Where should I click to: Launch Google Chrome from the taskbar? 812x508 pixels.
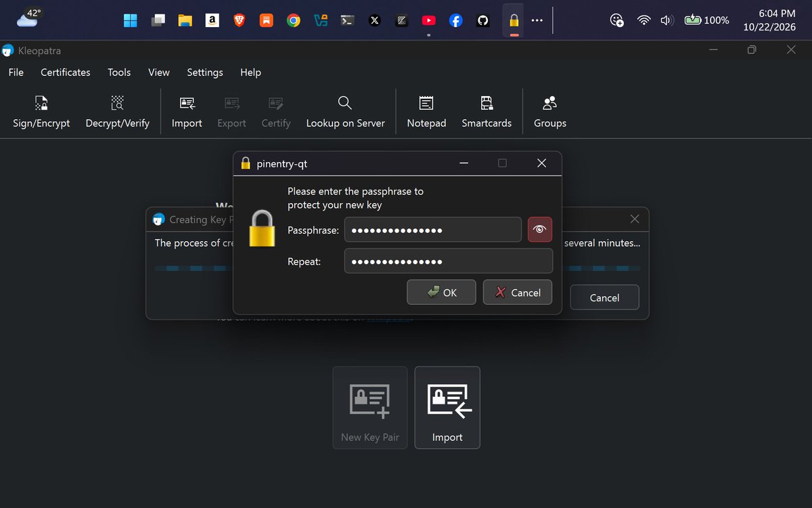pos(293,20)
